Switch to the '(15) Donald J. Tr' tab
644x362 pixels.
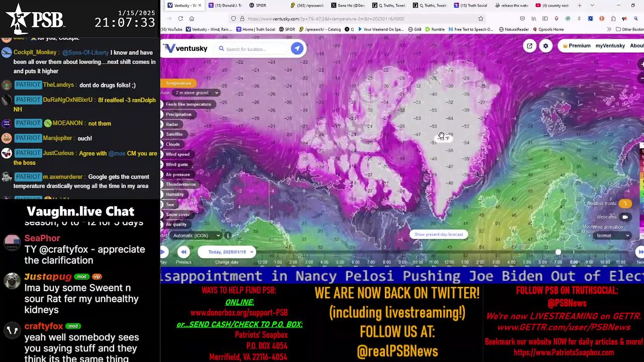(226, 6)
